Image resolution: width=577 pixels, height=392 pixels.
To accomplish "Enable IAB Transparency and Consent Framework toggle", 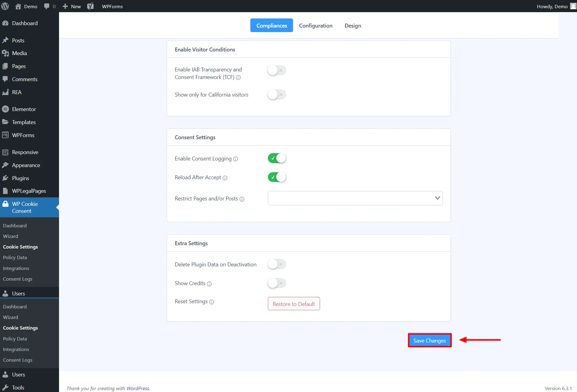I will (x=276, y=70).
